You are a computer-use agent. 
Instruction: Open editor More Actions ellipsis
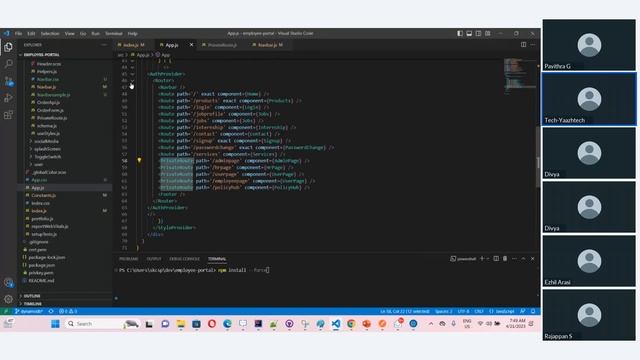tap(533, 44)
